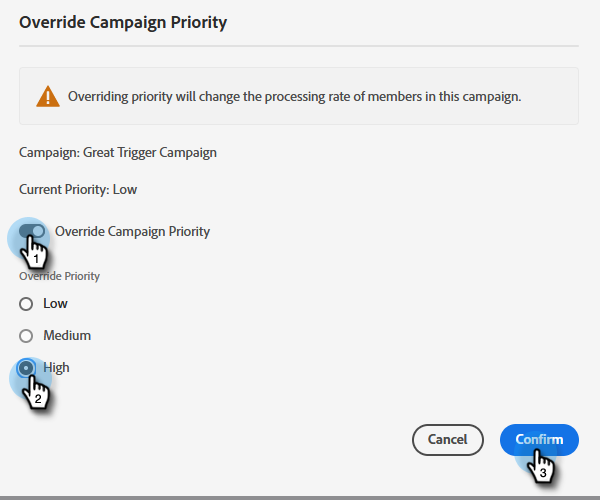600x500 pixels.
Task: Click the Low option label text
Action: tap(55, 303)
